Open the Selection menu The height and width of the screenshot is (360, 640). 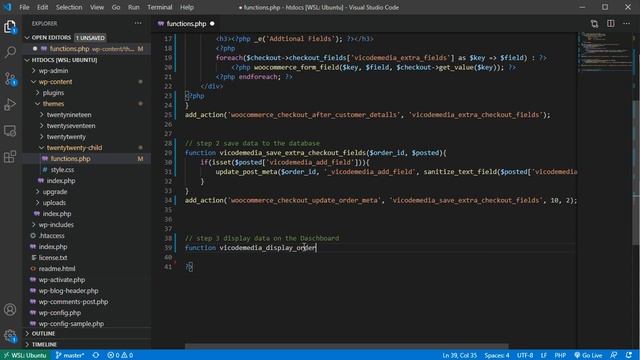coord(69,7)
